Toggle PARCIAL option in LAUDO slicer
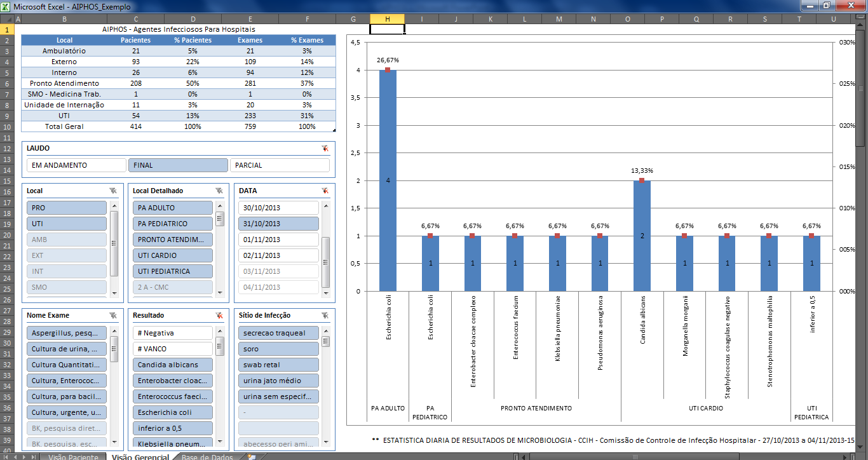Viewport: 868px width, 460px height. coord(280,165)
